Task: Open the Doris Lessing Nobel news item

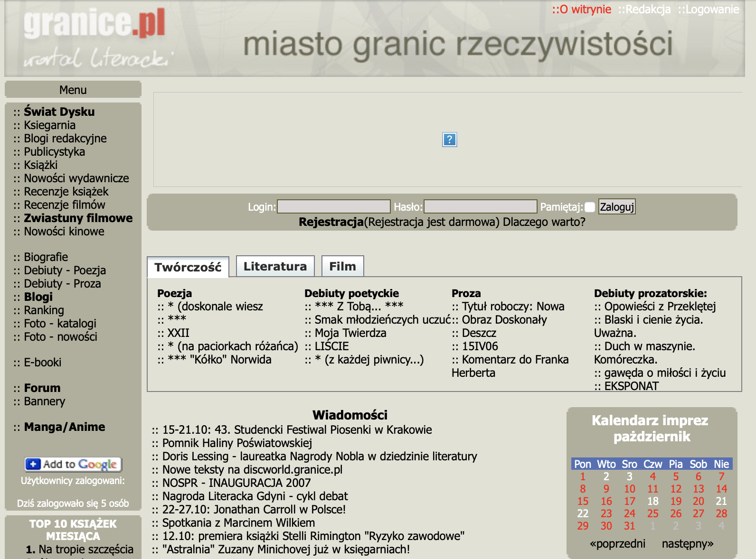Action: click(319, 457)
